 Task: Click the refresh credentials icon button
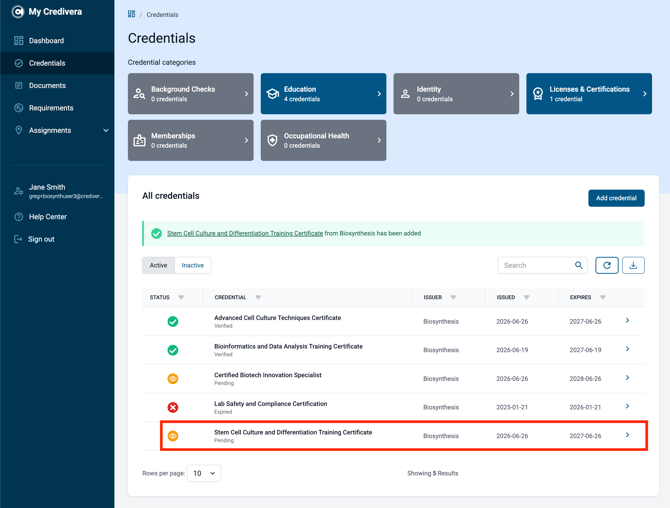coord(606,265)
